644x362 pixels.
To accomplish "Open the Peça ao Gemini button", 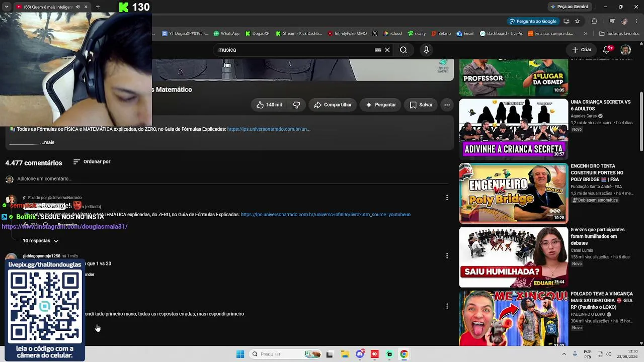I will [569, 7].
